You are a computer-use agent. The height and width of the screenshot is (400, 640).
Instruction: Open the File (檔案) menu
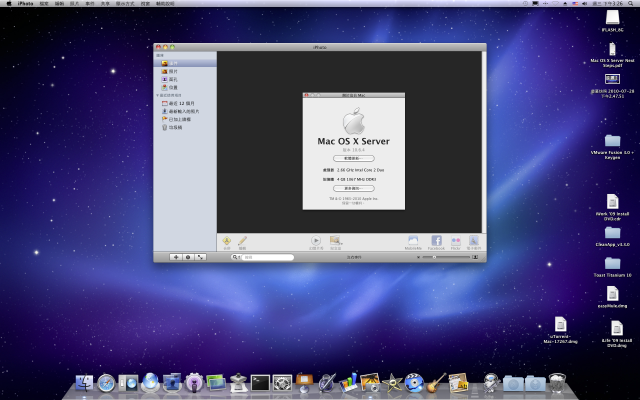point(44,3)
